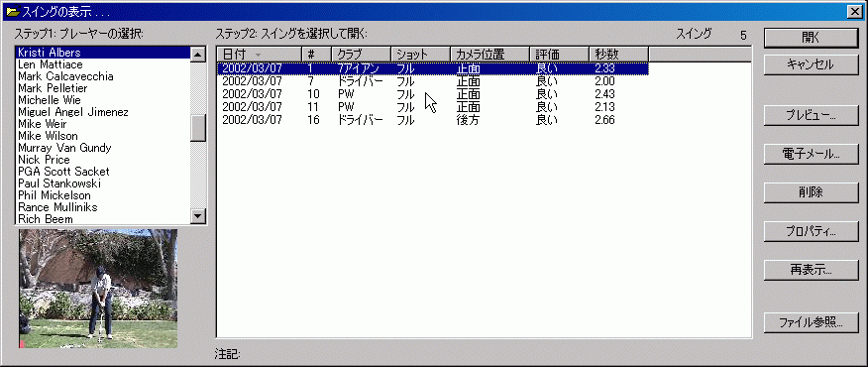Open the プレビュー... preview button
This screenshot has height=367, width=868.
tap(811, 116)
